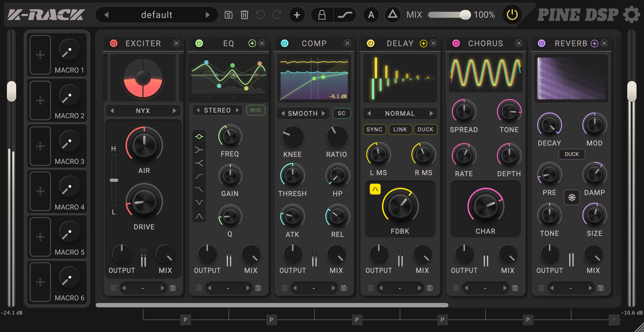Select the notch filter shape in EQ list
Viewport: 644px width, 332px height.
199,202
